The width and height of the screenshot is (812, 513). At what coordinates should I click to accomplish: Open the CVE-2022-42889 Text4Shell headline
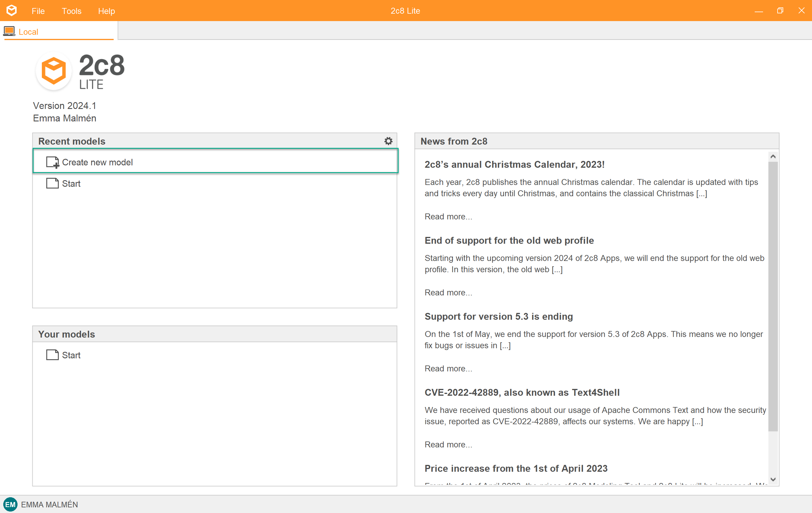[x=522, y=392]
